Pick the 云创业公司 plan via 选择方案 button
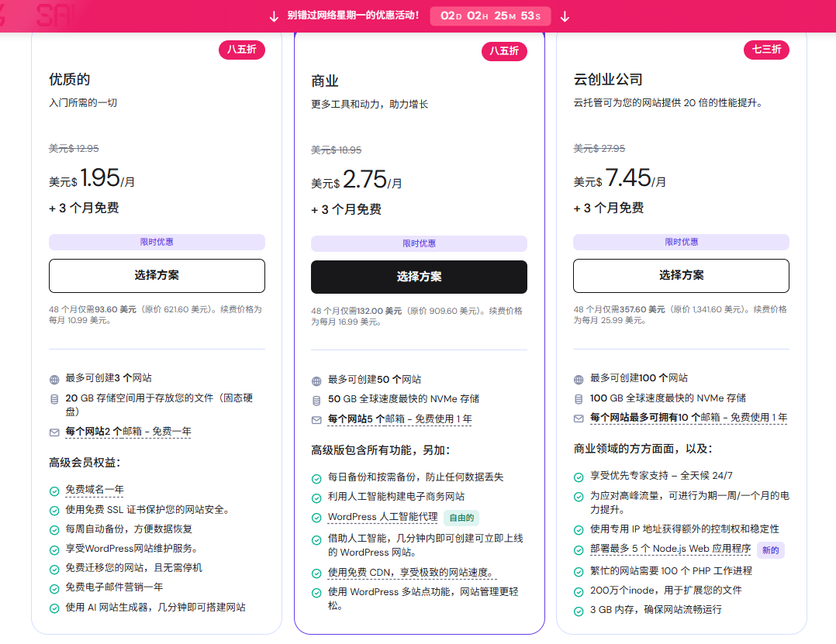 [681, 276]
